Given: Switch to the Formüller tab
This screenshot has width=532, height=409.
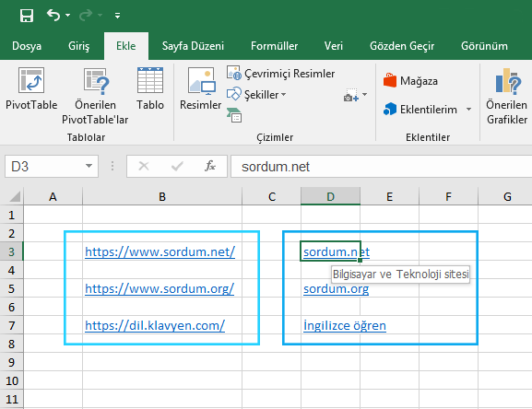Looking at the screenshot, I should tap(274, 46).
